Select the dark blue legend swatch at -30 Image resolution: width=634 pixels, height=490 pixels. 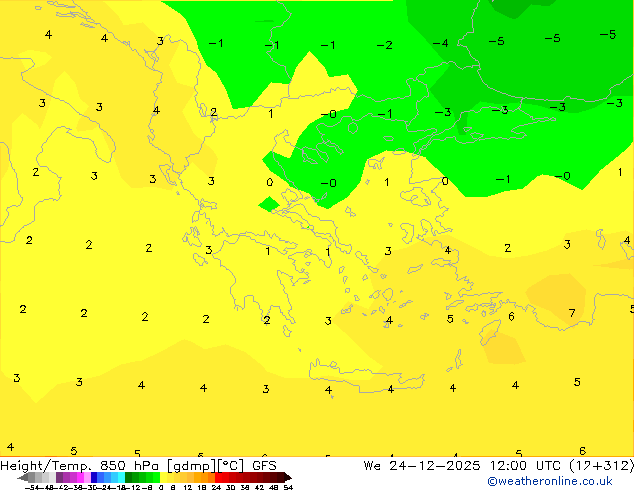[x=94, y=477]
